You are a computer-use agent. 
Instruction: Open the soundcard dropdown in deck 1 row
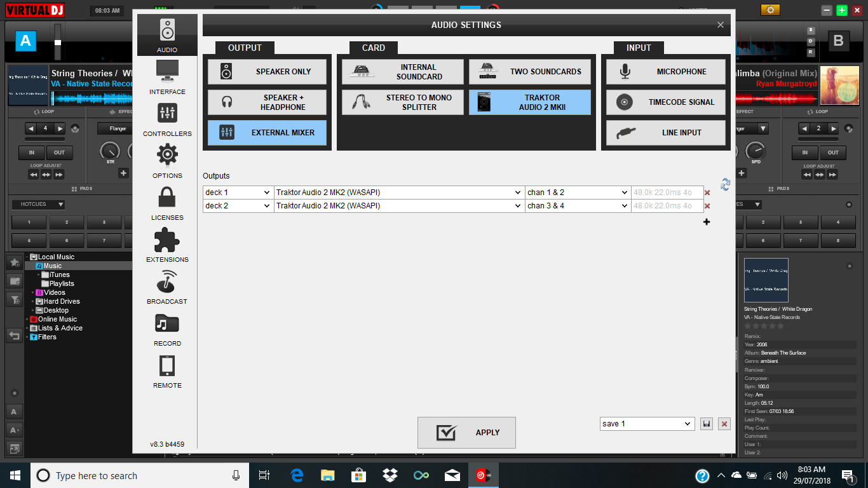pyautogui.click(x=400, y=193)
